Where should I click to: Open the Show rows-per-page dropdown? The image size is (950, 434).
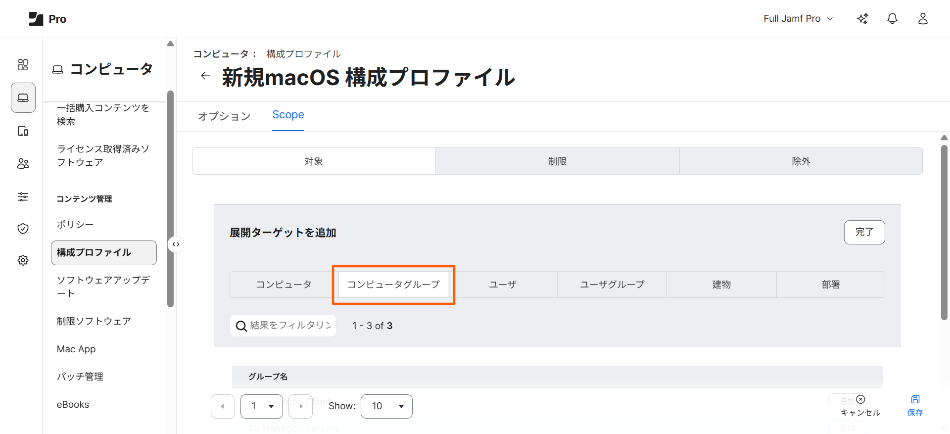386,406
